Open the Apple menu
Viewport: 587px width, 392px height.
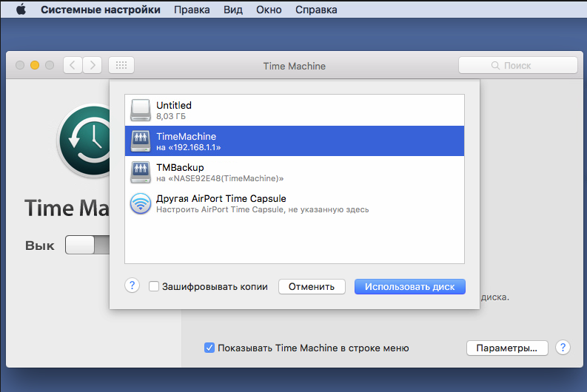[x=21, y=10]
